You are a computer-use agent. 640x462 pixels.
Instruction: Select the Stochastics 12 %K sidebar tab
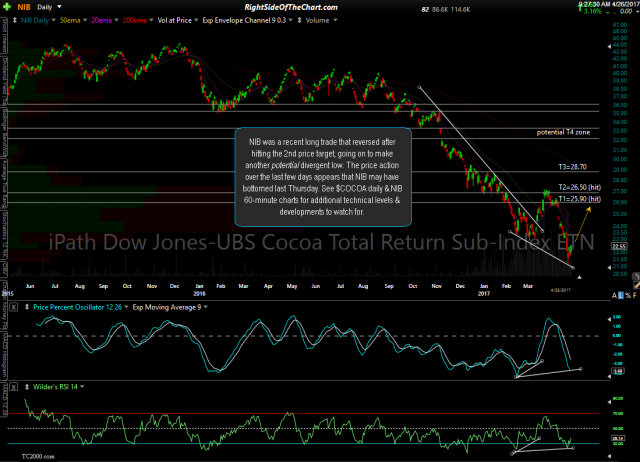4,235
